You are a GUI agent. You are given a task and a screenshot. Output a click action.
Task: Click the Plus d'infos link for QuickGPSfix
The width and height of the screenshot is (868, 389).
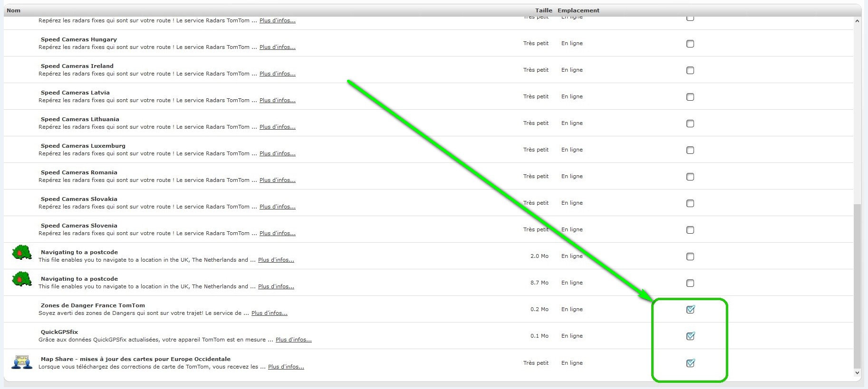click(x=294, y=340)
